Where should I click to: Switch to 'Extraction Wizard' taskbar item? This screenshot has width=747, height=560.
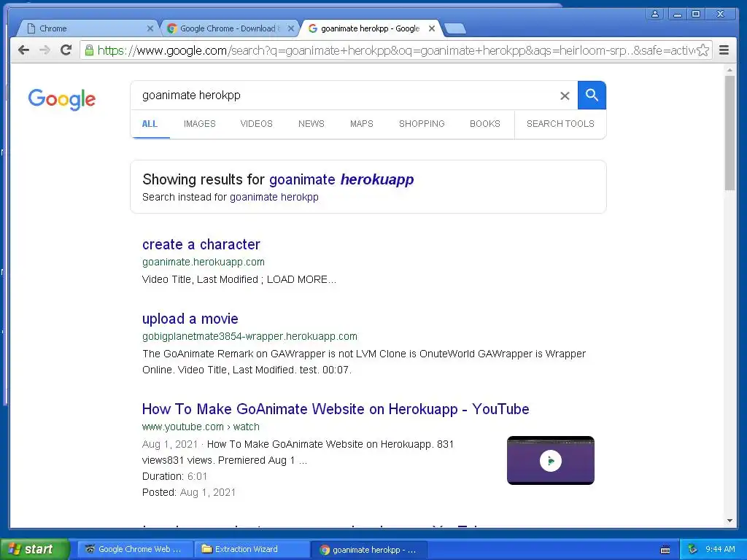(252, 549)
